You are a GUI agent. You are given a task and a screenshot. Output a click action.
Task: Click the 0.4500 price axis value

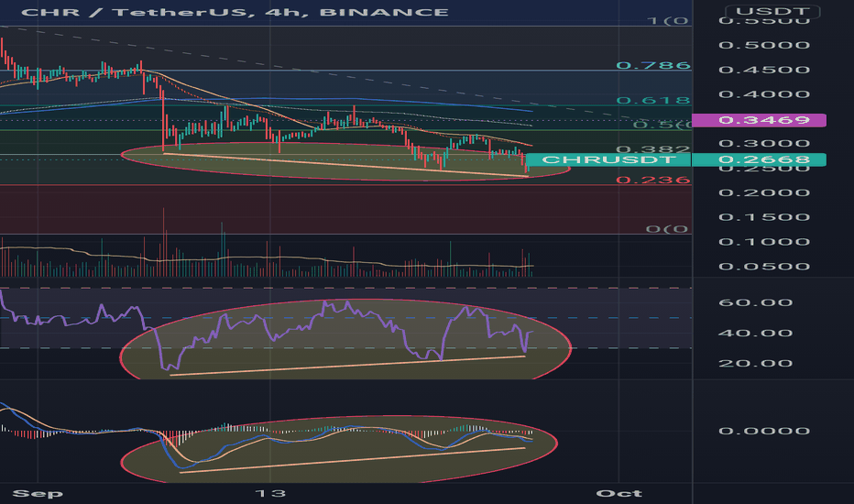763,70
